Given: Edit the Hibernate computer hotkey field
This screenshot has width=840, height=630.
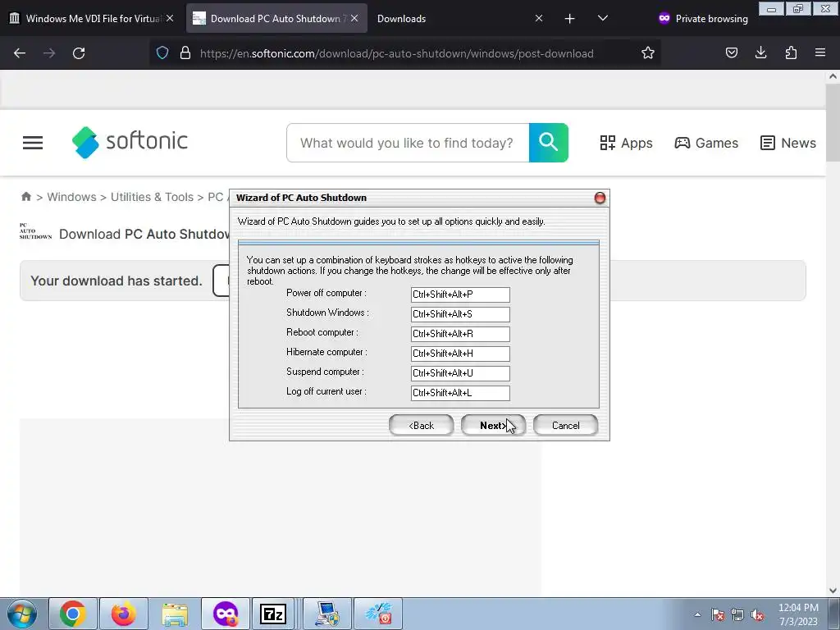Looking at the screenshot, I should [x=460, y=354].
